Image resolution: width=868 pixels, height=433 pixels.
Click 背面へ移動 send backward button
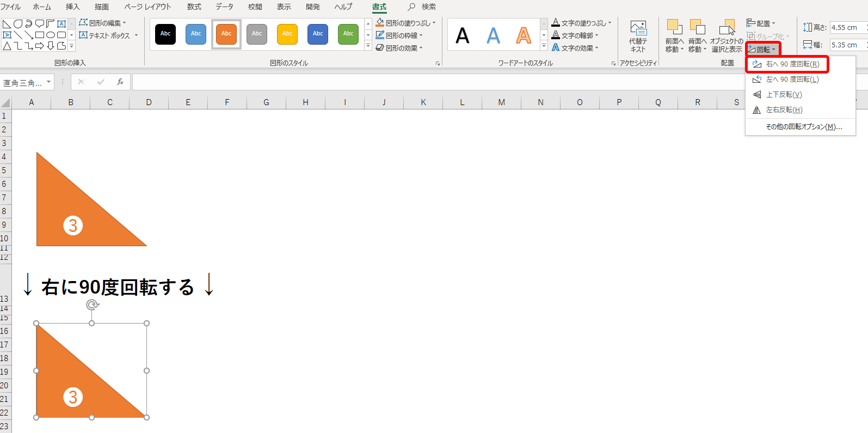click(697, 36)
